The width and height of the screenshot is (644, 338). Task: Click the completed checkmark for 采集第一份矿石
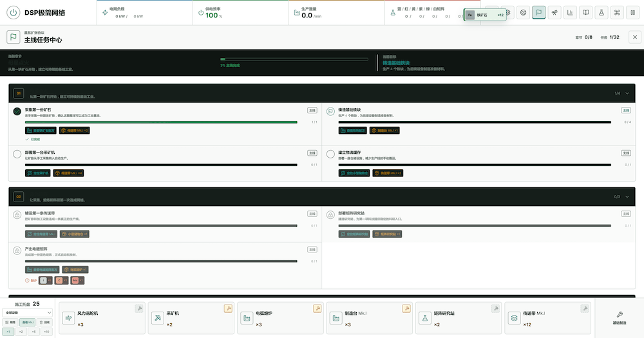(x=17, y=111)
